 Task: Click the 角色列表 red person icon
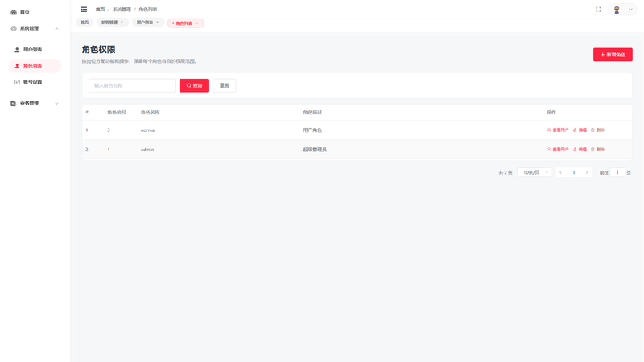pyautogui.click(x=17, y=66)
